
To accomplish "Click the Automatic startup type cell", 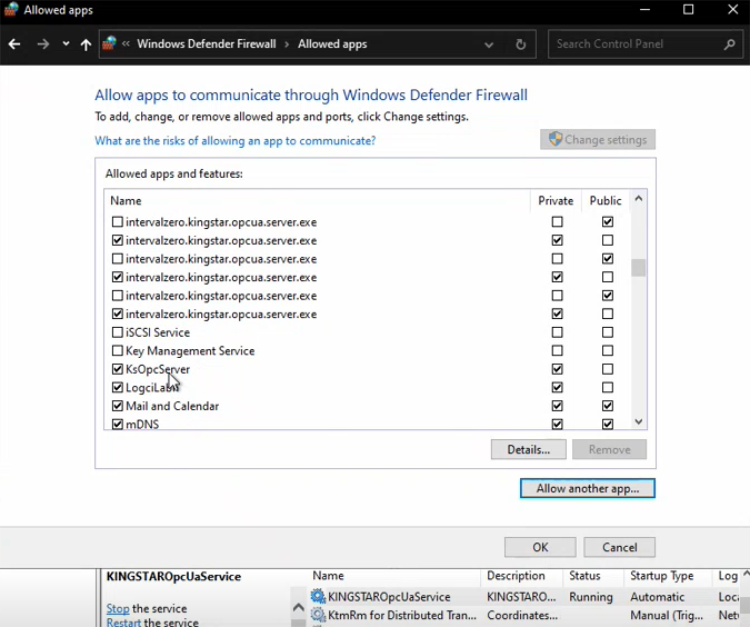I will click(657, 597).
